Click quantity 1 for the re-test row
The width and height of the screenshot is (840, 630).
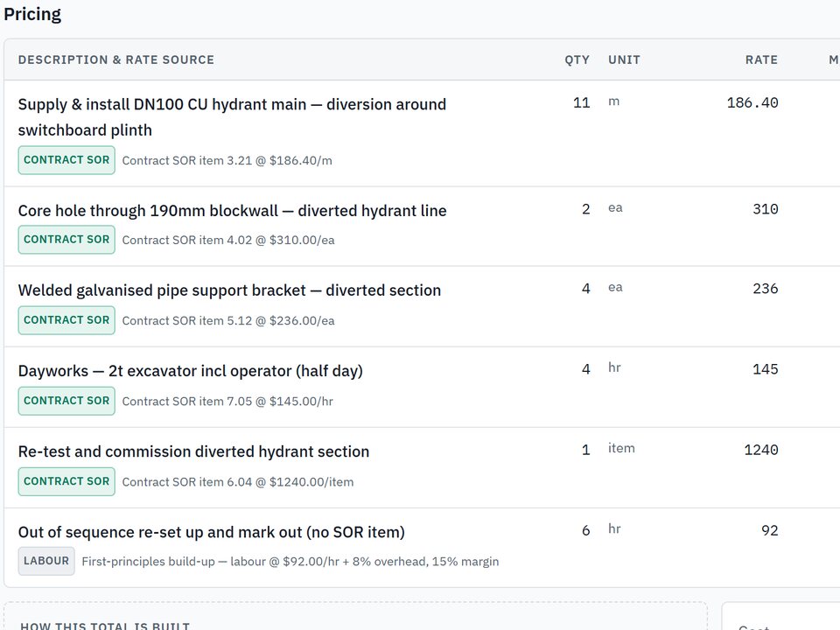coord(585,450)
